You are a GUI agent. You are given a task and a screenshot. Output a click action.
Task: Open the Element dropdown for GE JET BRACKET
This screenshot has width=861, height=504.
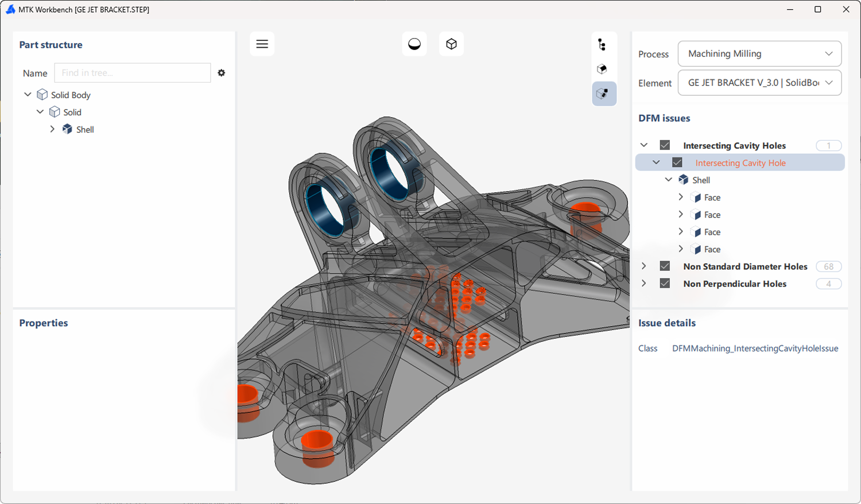coord(759,83)
